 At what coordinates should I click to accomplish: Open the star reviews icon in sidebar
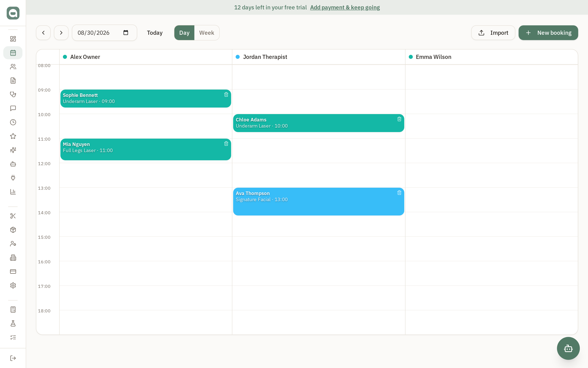pos(13,136)
